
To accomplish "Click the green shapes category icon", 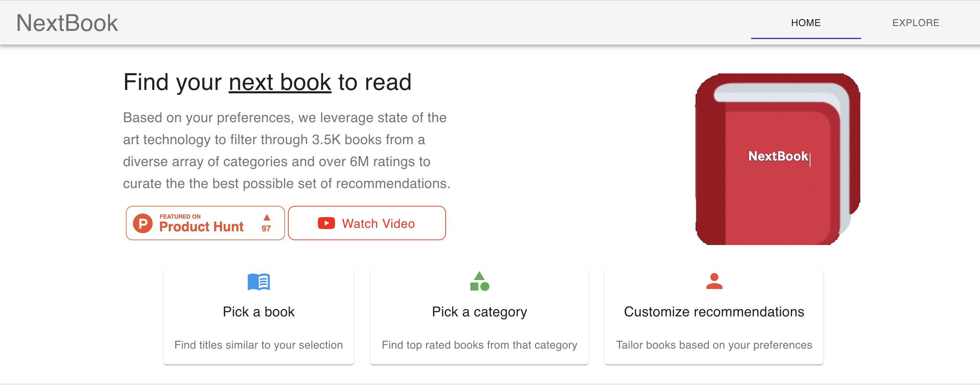I will click(x=479, y=281).
